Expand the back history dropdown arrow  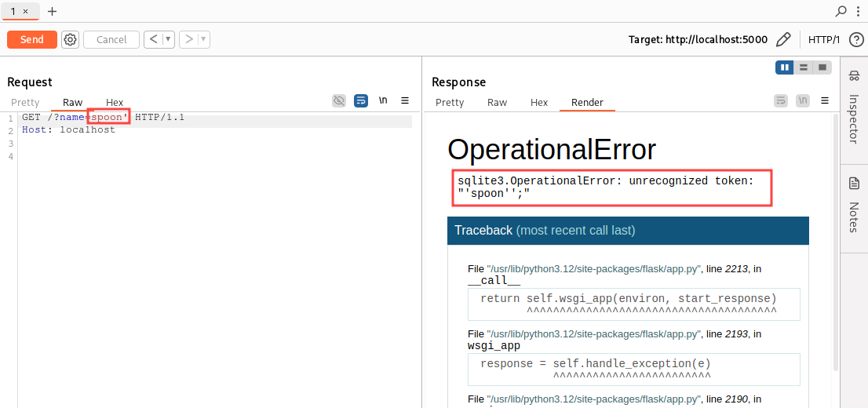[168, 39]
